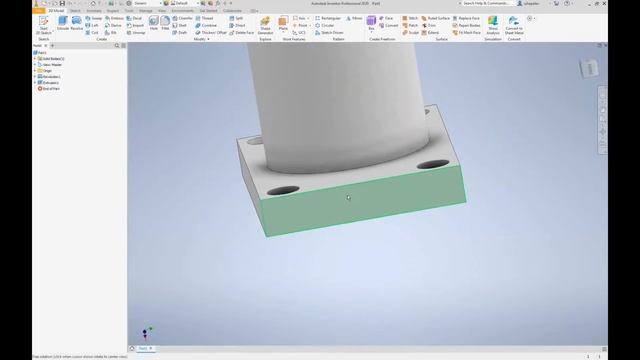Open the Modify panel dropdown

pyautogui.click(x=201, y=39)
